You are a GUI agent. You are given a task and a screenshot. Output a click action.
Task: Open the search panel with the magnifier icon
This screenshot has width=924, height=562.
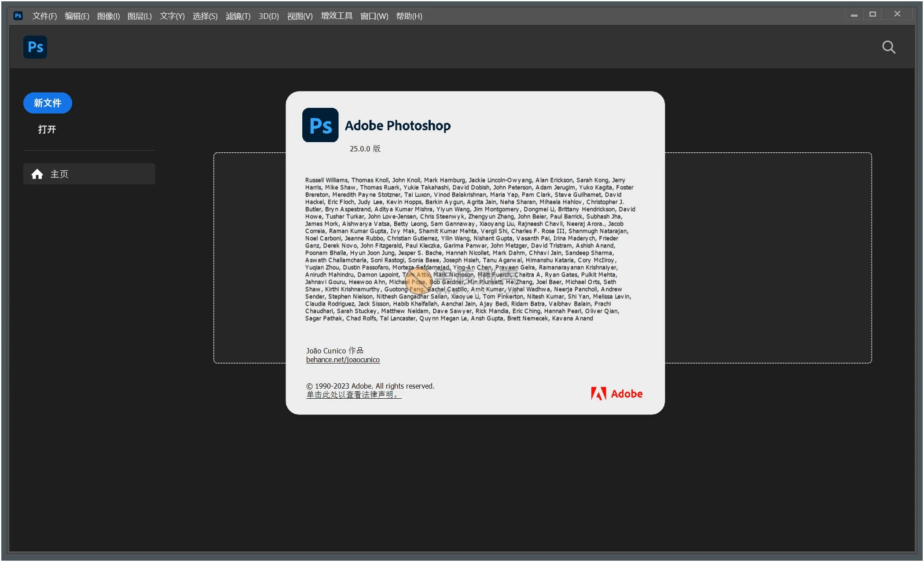(x=889, y=47)
